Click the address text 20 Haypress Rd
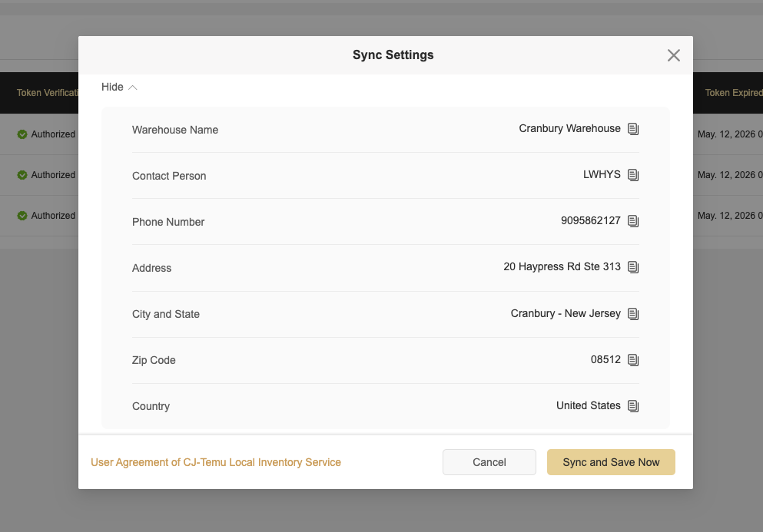The width and height of the screenshot is (763, 532). [x=562, y=267]
